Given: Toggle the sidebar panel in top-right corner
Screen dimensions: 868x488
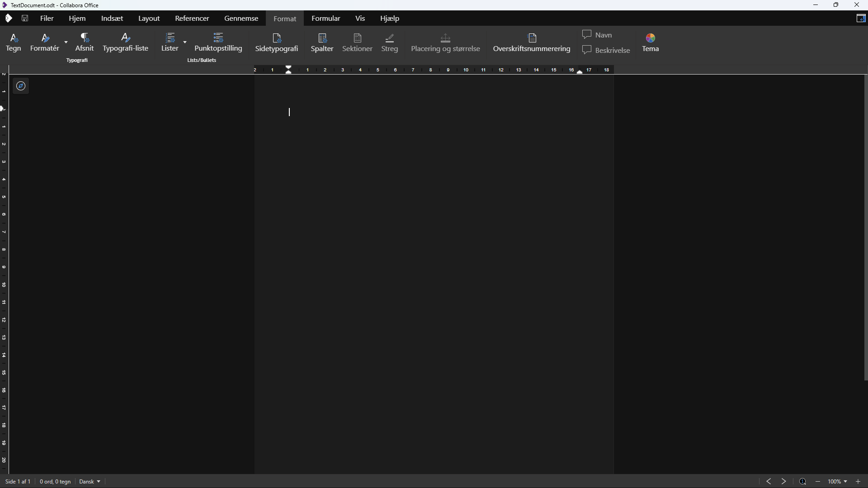Looking at the screenshot, I should point(862,18).
